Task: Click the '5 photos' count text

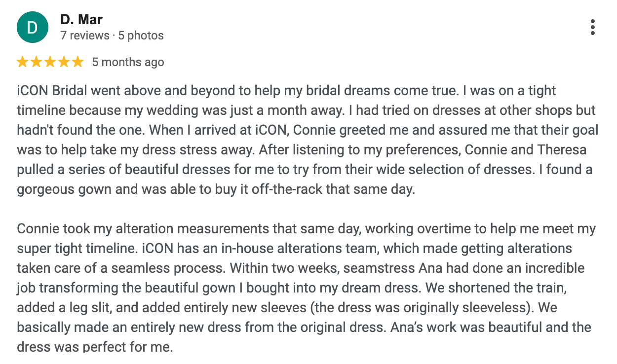Action: point(141,36)
